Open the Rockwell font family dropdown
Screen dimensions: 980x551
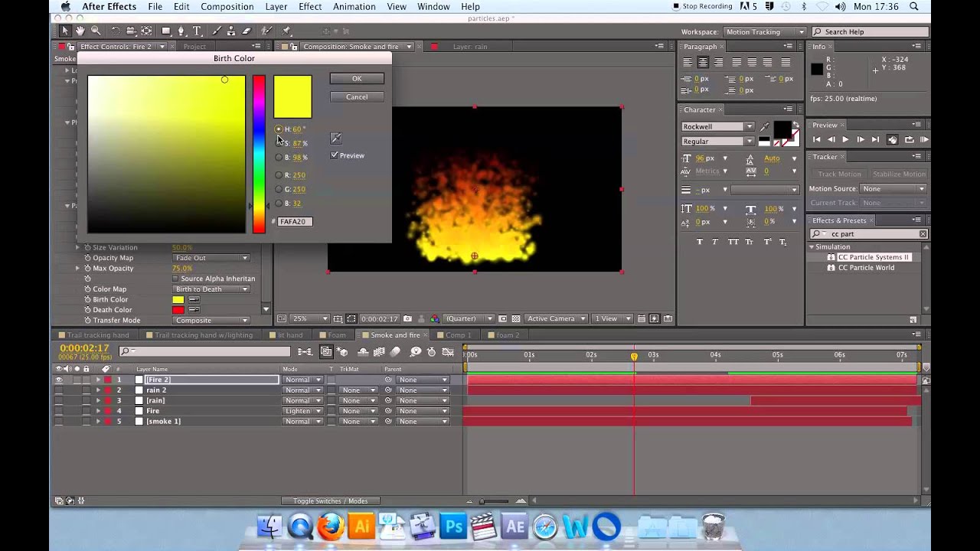pyautogui.click(x=717, y=126)
